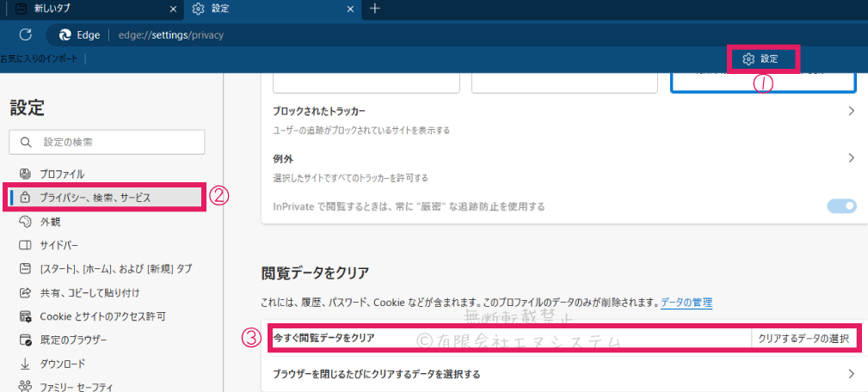Click the browser refresh icon
The image size is (868, 392).
25,35
